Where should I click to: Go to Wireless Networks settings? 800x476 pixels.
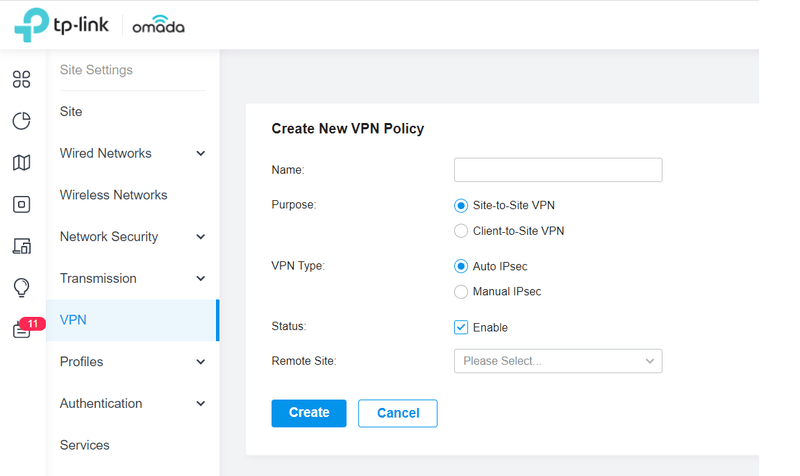coord(113,195)
